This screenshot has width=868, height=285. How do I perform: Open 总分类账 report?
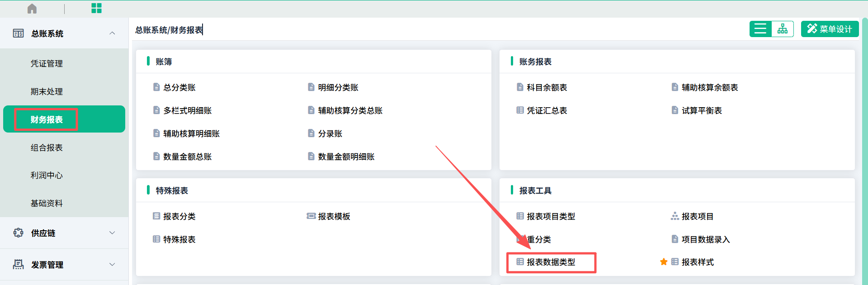[179, 87]
